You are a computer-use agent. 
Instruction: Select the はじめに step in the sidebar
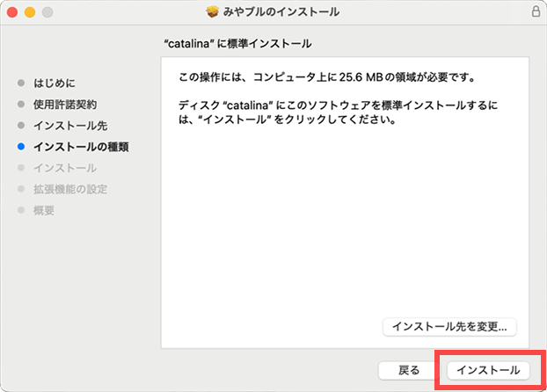point(55,83)
